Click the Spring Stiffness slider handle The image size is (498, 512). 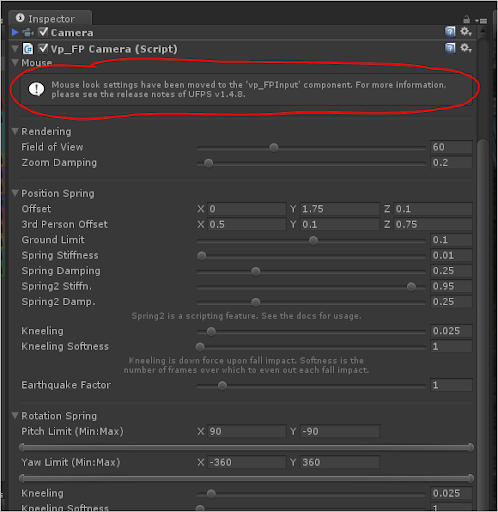tap(201, 256)
